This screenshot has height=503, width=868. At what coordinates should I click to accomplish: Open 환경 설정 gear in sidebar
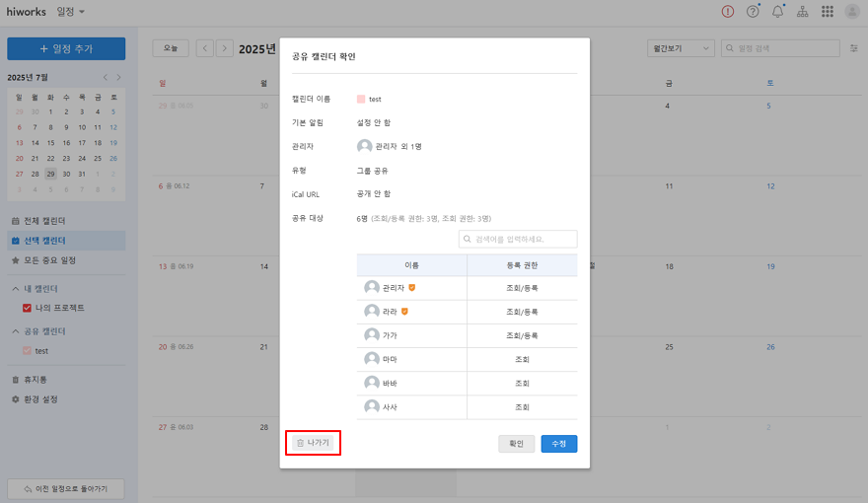click(15, 399)
